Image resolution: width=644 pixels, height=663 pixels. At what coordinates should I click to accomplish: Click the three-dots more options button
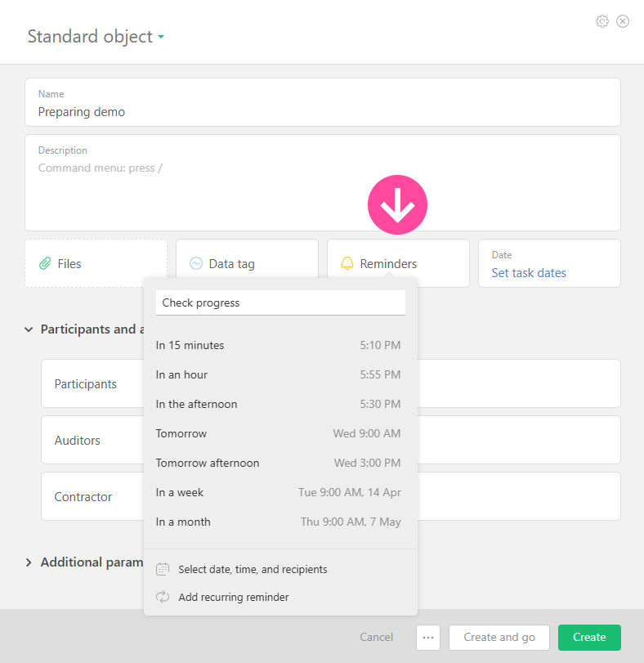[428, 638]
